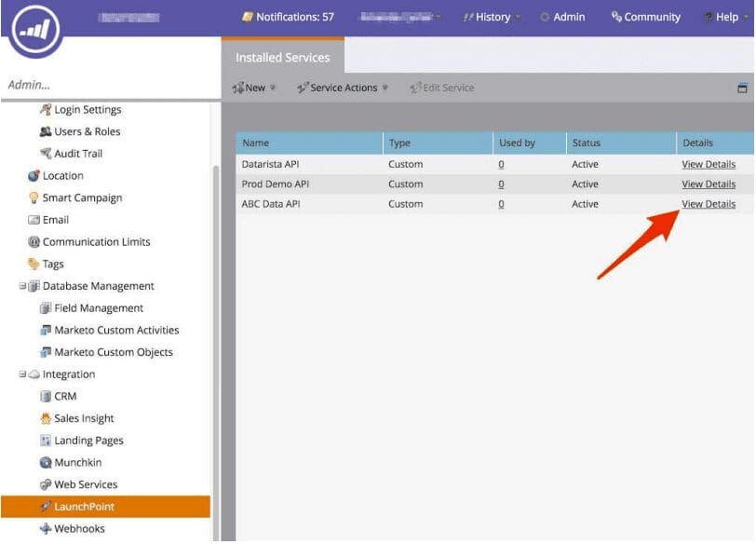Click the Email envelope icon
The width and height of the screenshot is (756, 544).
[34, 220]
